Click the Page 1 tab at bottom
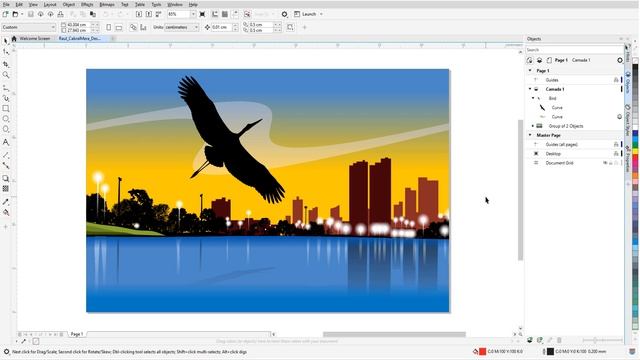The height and width of the screenshot is (360, 640). (77, 334)
